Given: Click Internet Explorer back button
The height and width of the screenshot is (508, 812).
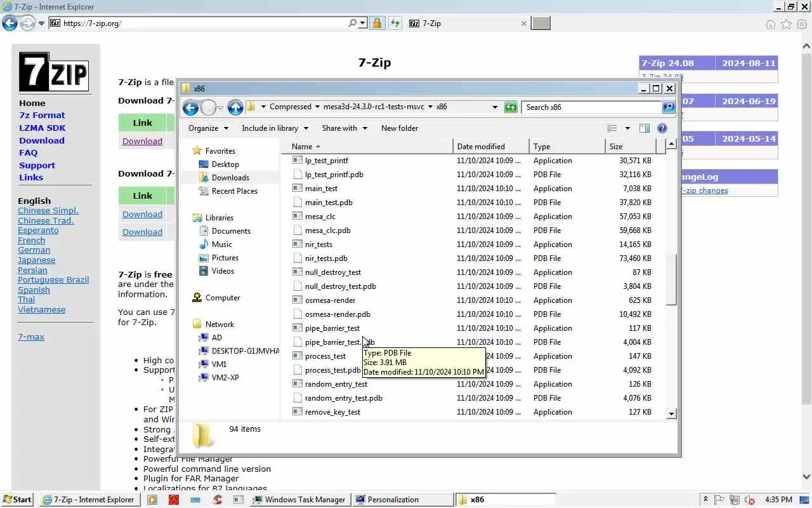Looking at the screenshot, I should pyautogui.click(x=10, y=23).
